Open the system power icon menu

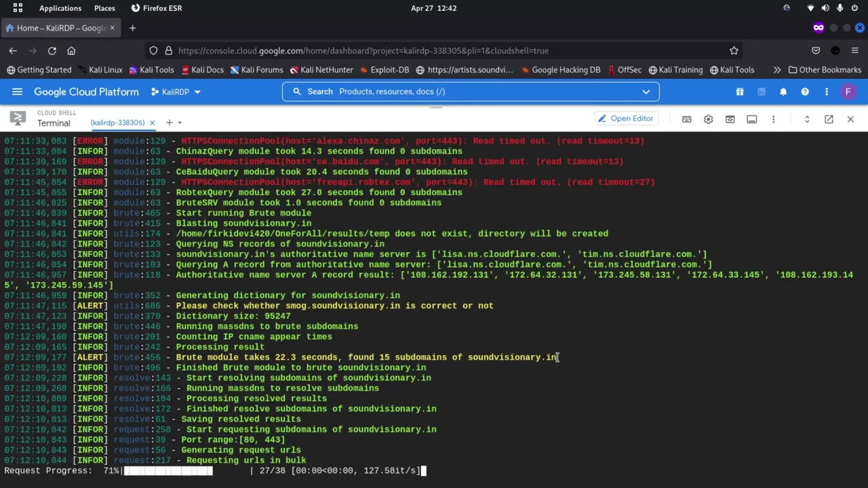point(854,8)
